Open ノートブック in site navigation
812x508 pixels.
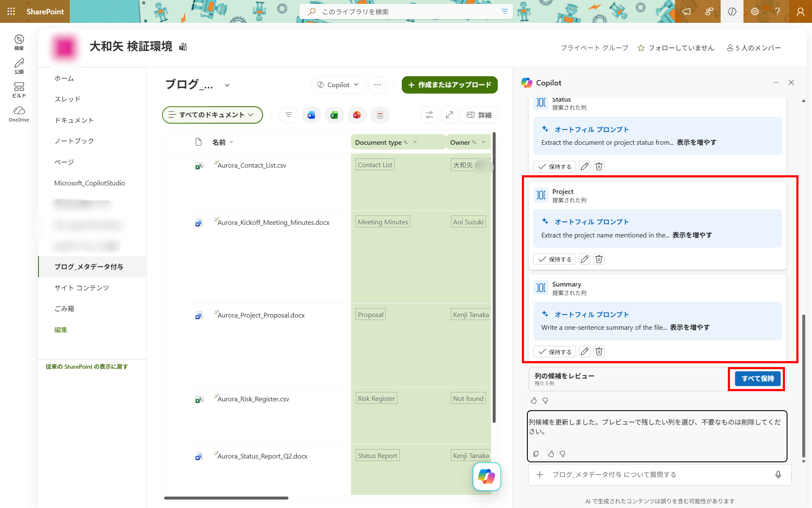pyautogui.click(x=74, y=141)
